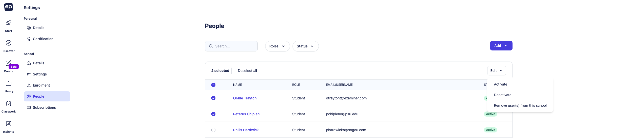Open the Discover compass icon
The height and width of the screenshot is (138, 644).
coord(9,43)
